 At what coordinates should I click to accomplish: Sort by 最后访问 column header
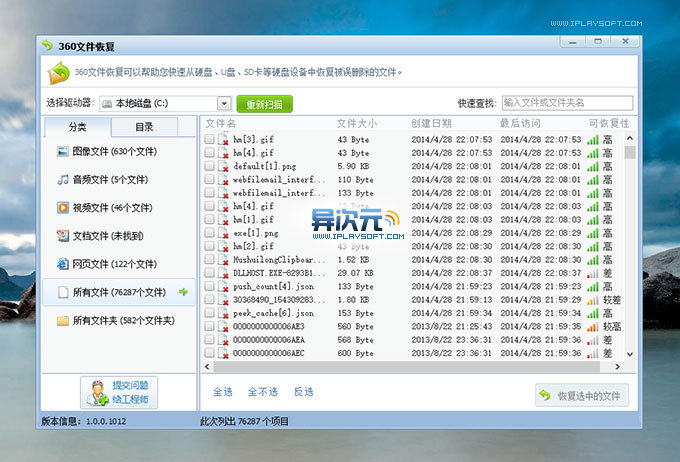click(x=520, y=124)
